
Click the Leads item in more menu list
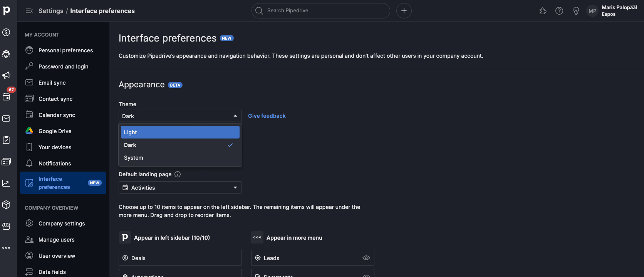pos(313,258)
